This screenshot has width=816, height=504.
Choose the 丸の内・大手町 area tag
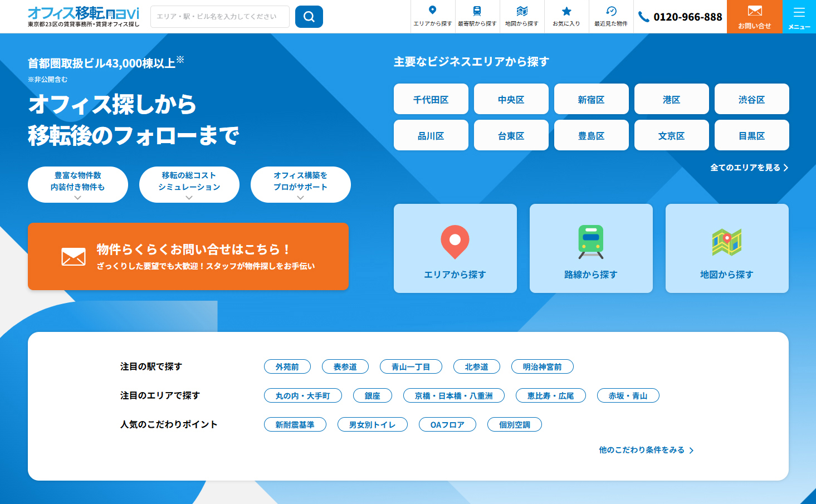(303, 395)
